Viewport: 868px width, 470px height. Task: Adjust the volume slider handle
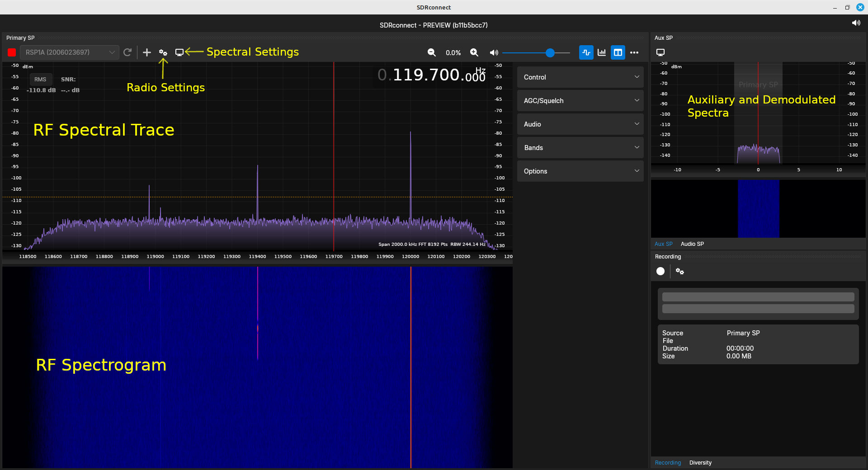550,53
